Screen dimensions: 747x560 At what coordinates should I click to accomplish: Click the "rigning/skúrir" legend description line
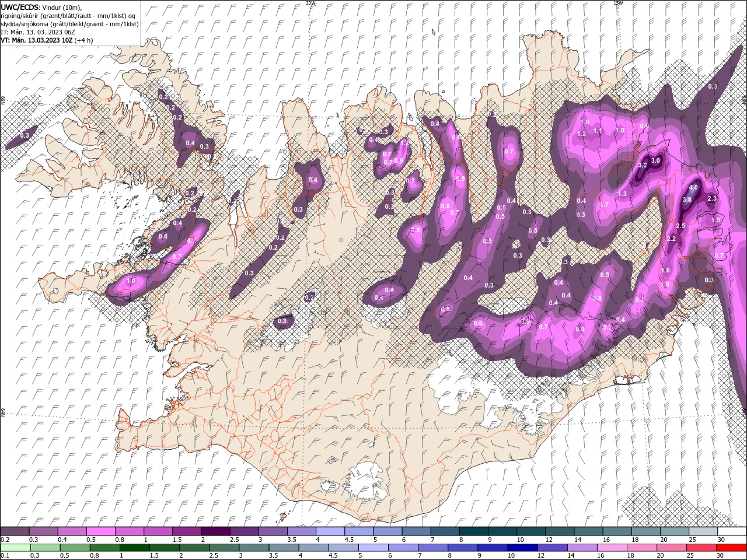click(69, 16)
